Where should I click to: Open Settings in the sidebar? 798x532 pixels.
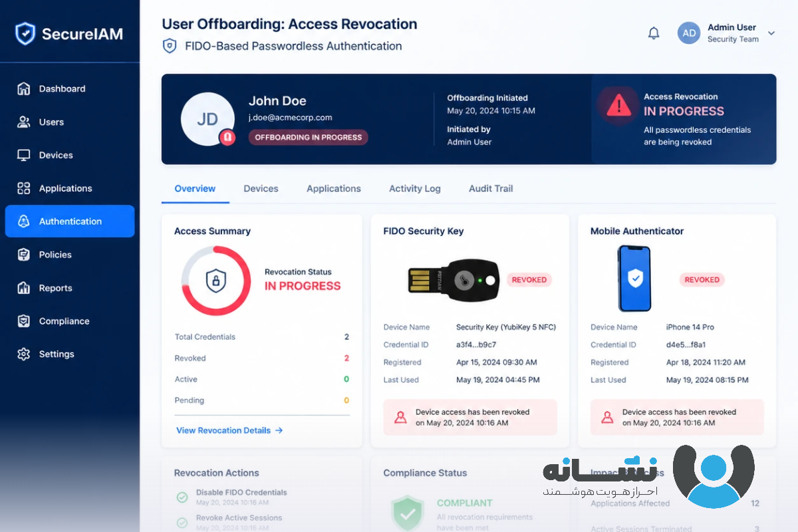coord(70,354)
